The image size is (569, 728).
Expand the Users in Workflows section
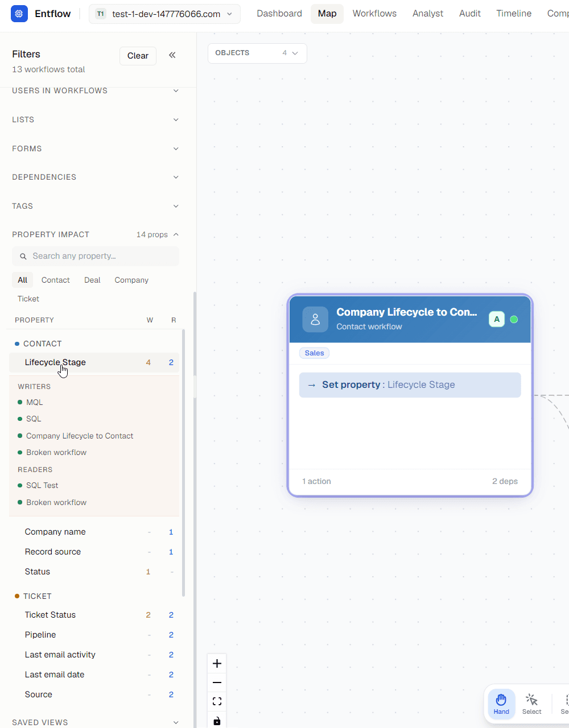(x=96, y=90)
